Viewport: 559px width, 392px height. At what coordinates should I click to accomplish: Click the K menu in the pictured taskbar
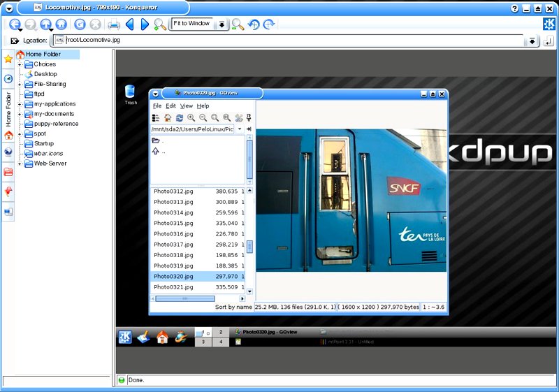[125, 337]
